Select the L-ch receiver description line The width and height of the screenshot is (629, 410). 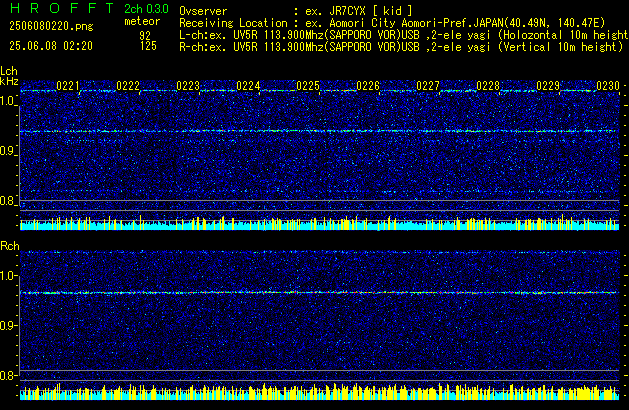point(404,35)
